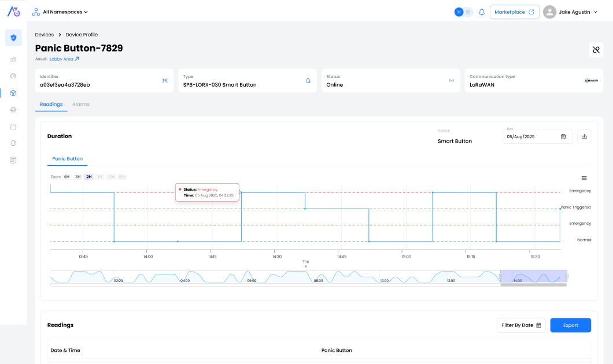The image size is (613, 364).
Task: Click the Devices breadcrumb
Action: (x=45, y=35)
